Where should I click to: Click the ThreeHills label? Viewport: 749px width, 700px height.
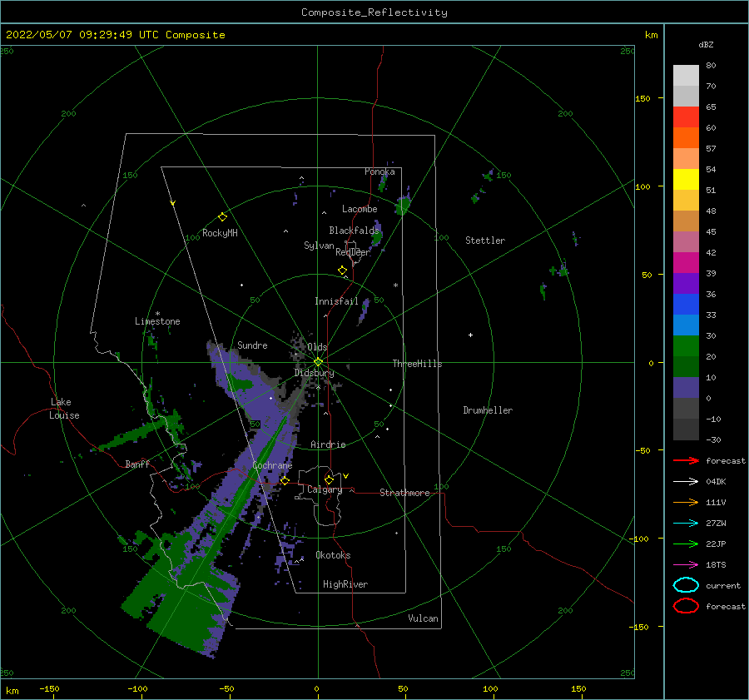[x=418, y=364]
